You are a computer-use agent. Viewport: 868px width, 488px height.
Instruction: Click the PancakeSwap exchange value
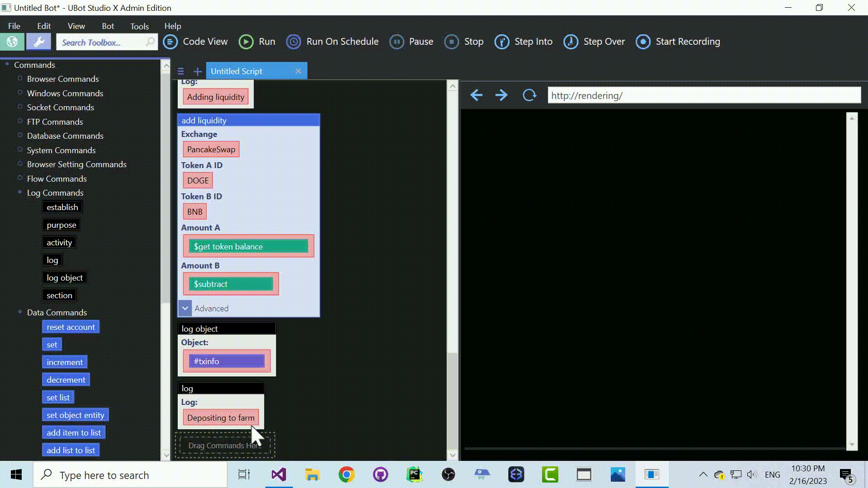pos(211,150)
